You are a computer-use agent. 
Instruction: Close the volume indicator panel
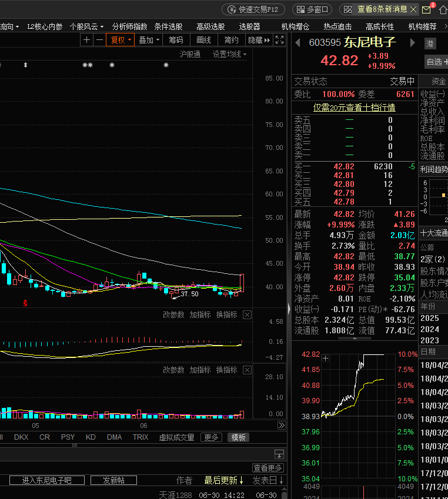click(x=247, y=370)
